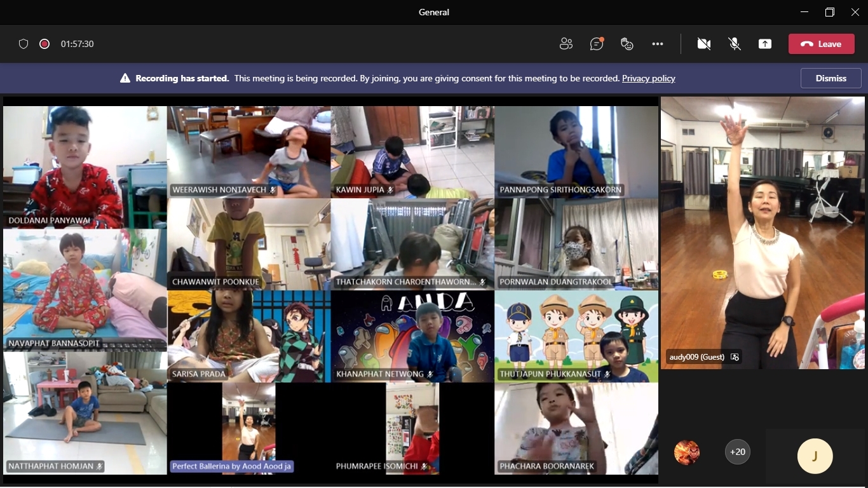868x488 pixels.
Task: Restore down the Teams window
Action: [x=829, y=12]
